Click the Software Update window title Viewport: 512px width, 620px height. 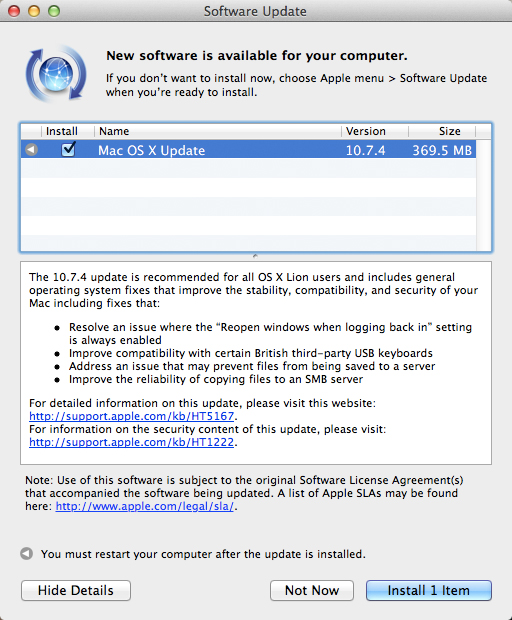pos(255,11)
